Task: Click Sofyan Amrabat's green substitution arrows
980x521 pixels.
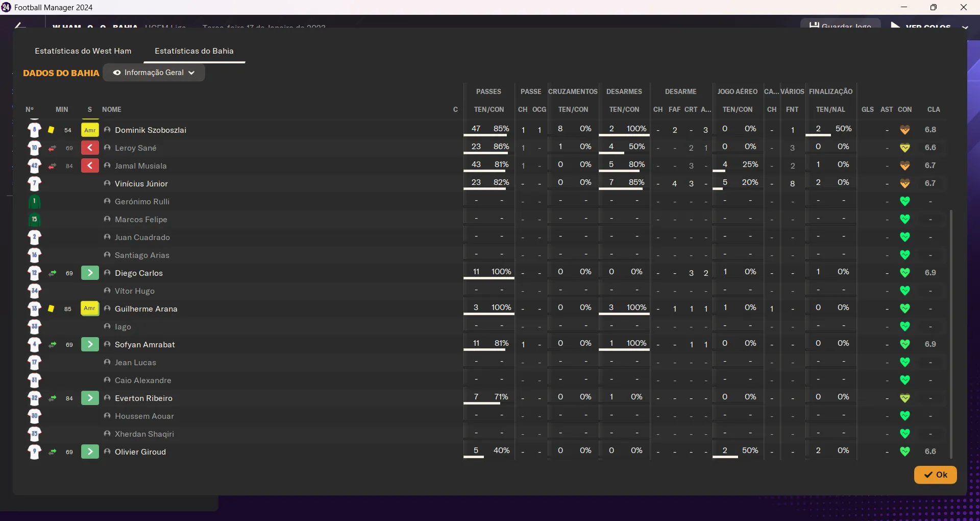Action: pos(52,345)
